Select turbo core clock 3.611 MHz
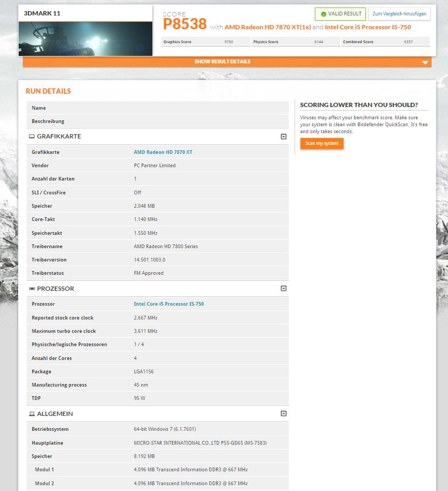The height and width of the screenshot is (491, 448). pyautogui.click(x=145, y=331)
